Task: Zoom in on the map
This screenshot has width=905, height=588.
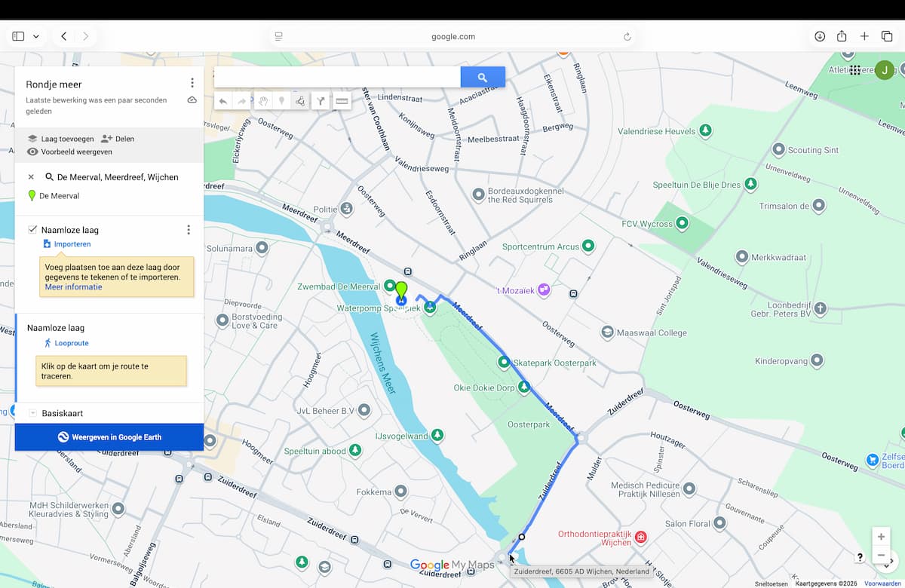Action: pos(881,537)
